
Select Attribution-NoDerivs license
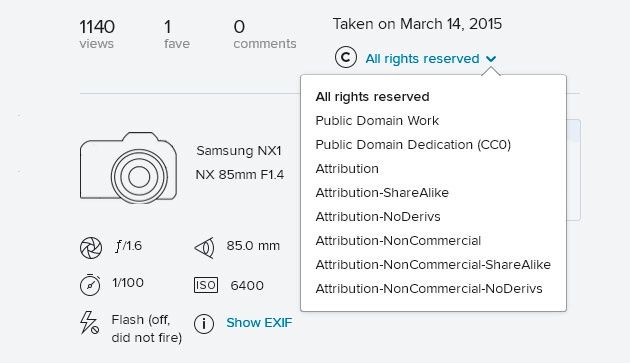378,217
